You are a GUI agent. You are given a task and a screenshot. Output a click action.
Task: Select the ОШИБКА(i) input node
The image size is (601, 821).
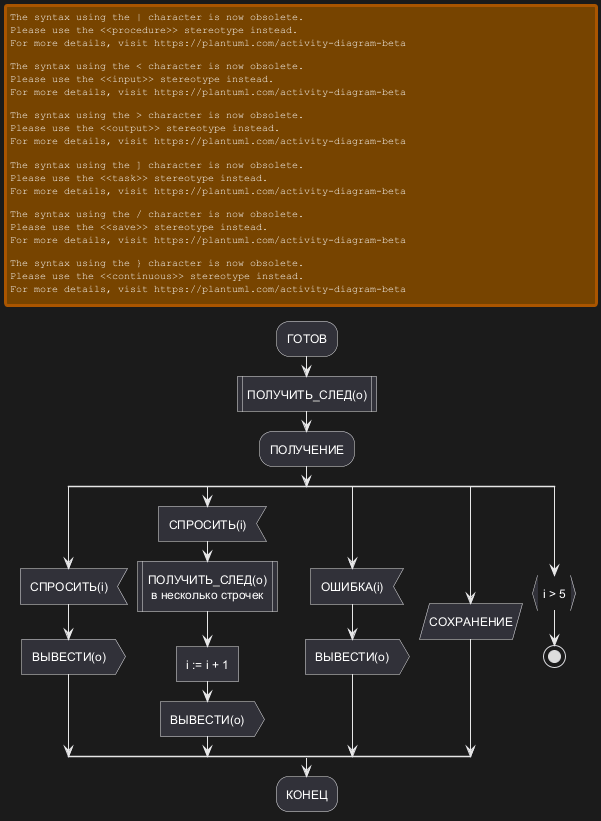(x=353, y=586)
